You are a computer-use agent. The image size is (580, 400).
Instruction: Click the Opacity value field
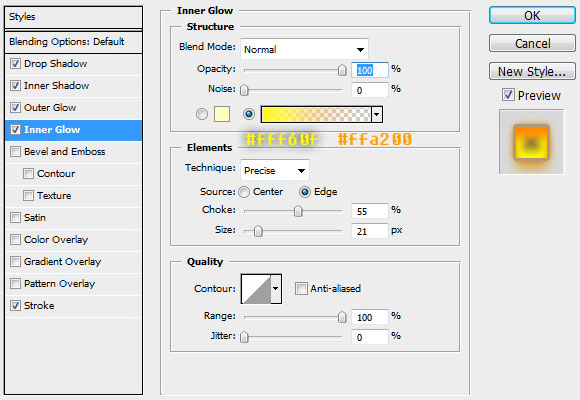point(370,70)
